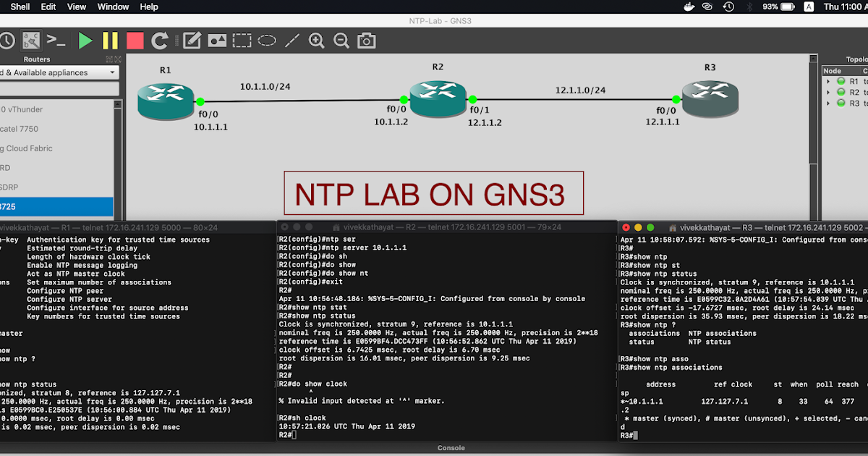This screenshot has width=868, height=456.
Task: Suspend all devices using the pause icon
Action: (x=109, y=41)
